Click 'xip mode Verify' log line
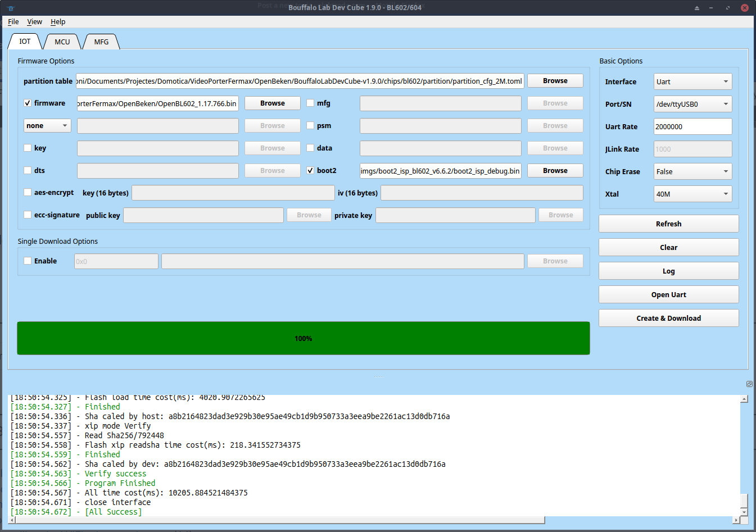The image size is (756, 532). (80, 426)
